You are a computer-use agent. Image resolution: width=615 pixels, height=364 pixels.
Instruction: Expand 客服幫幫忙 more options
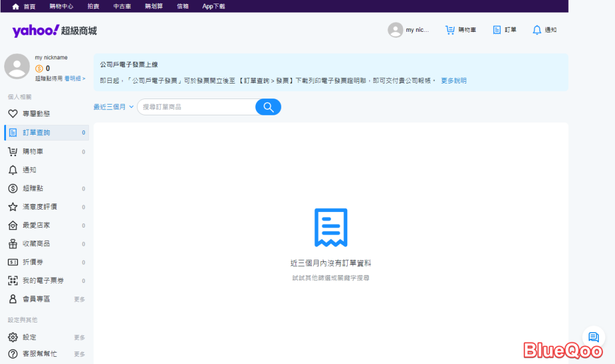[79, 354]
